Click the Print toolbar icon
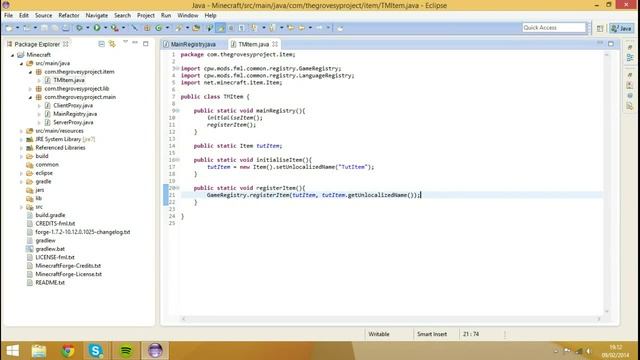This screenshot has width=640, height=360. coord(66,28)
